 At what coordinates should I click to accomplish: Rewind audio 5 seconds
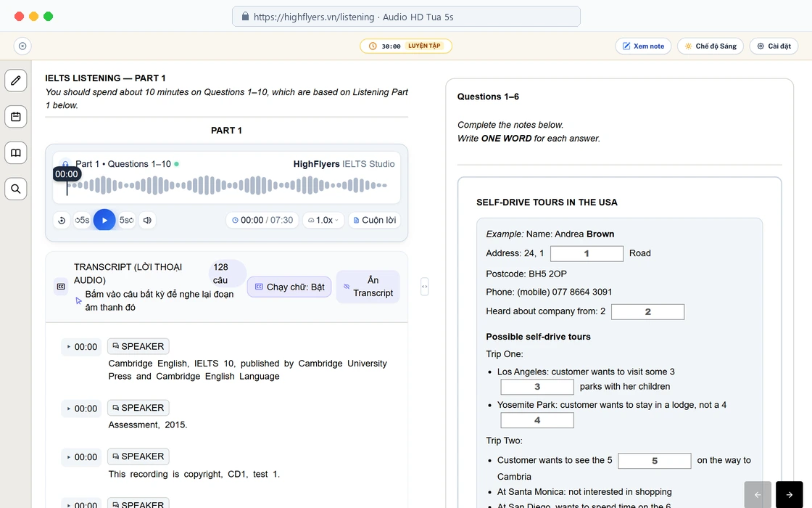82,221
